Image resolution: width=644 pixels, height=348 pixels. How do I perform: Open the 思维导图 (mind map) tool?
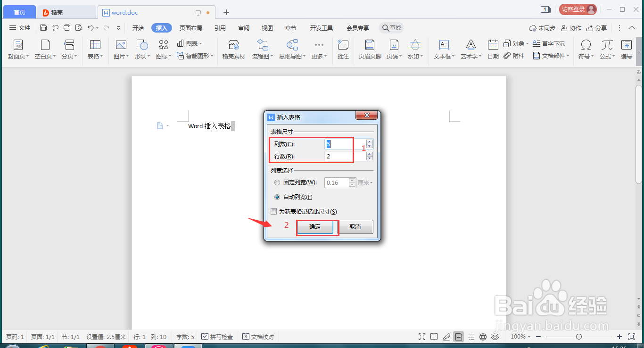coord(291,49)
